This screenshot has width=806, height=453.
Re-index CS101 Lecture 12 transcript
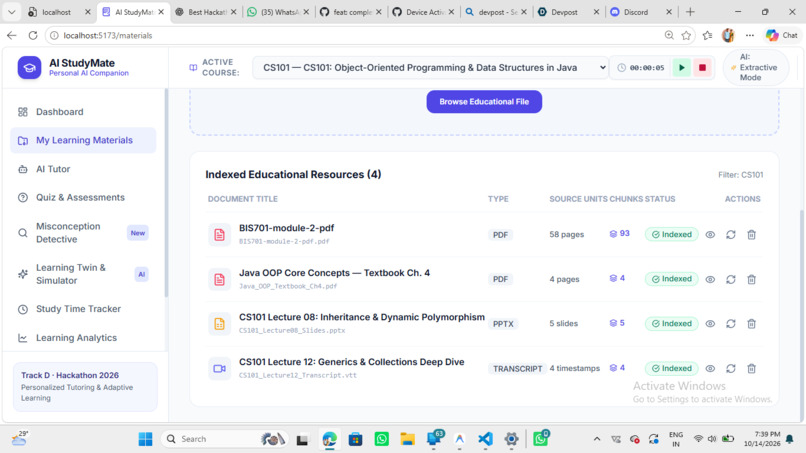(x=730, y=368)
